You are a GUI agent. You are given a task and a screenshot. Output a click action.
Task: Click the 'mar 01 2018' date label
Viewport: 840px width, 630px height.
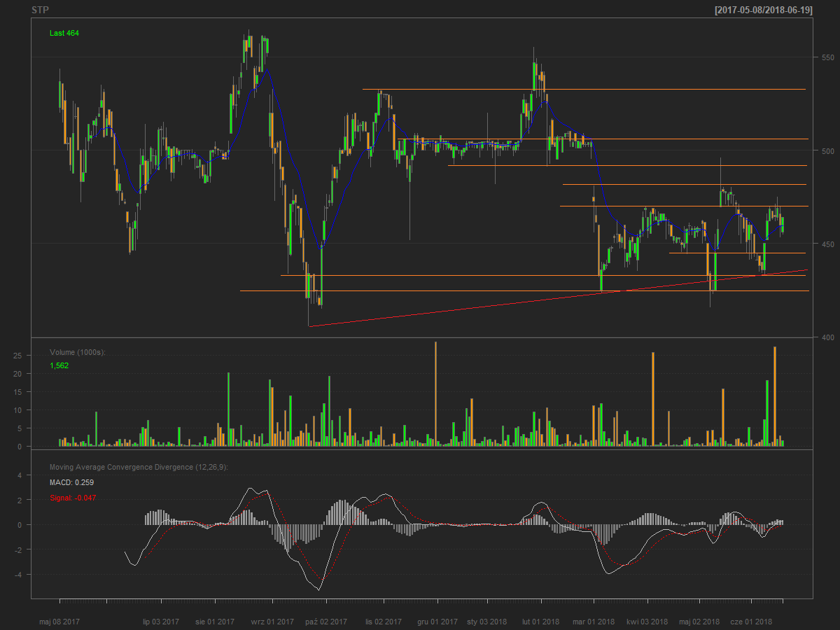point(594,622)
